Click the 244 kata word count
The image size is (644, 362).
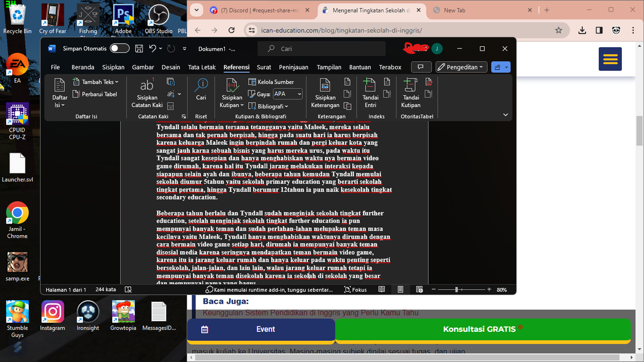[x=106, y=290]
